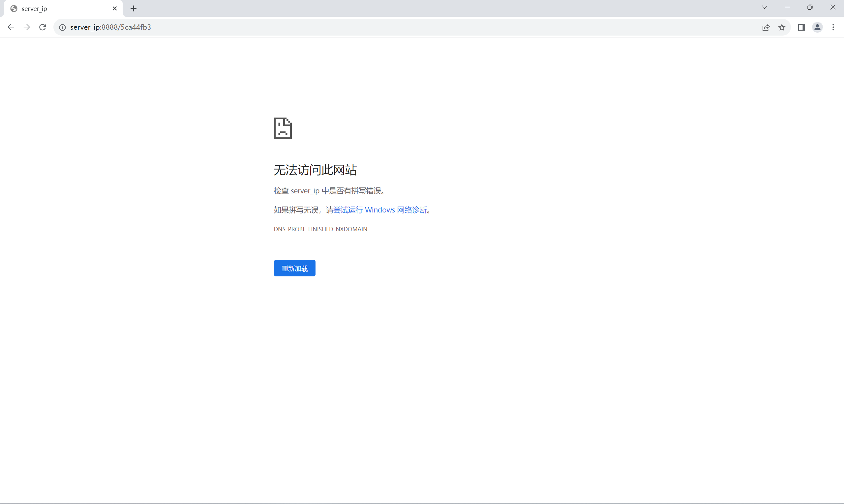Open a new tab with plus button

(x=134, y=9)
